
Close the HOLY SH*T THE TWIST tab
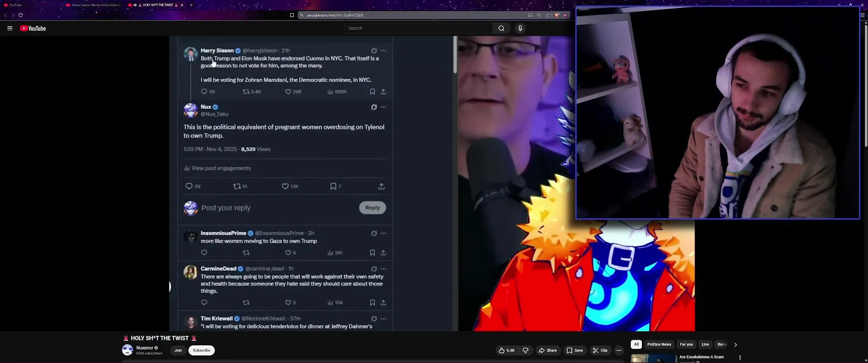tap(182, 5)
